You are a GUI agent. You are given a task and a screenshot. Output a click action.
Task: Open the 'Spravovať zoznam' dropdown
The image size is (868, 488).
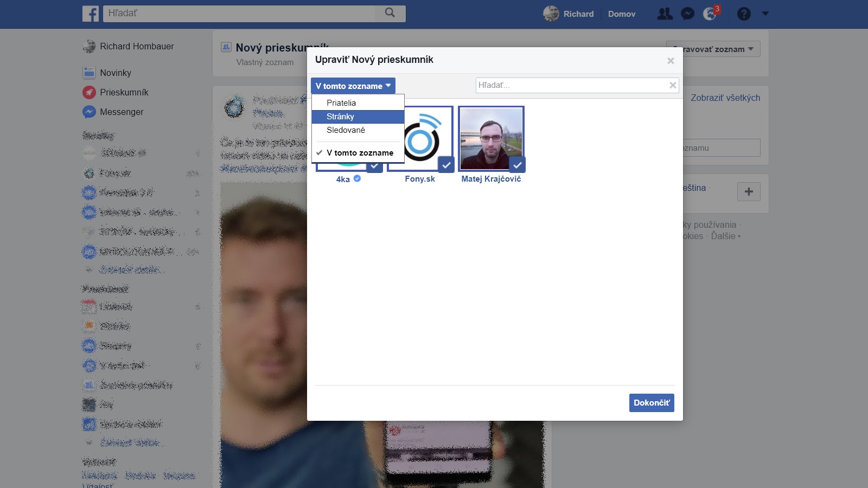pyautogui.click(x=713, y=49)
